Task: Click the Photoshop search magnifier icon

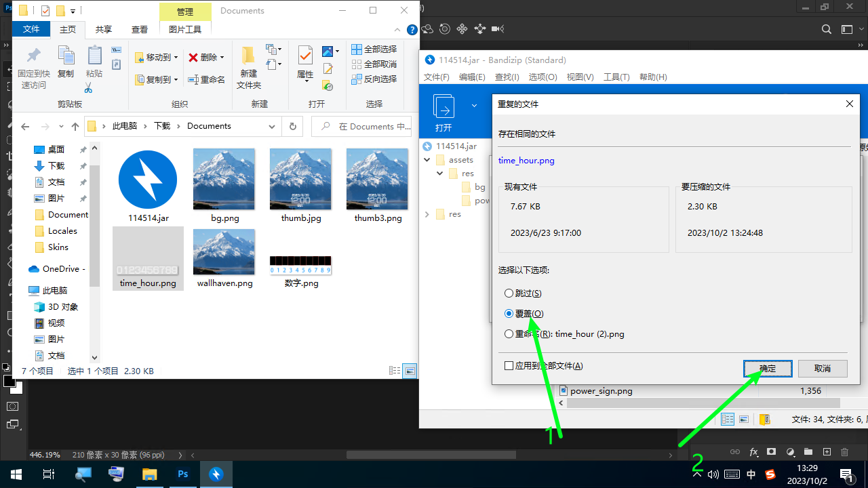Action: pos(826,29)
